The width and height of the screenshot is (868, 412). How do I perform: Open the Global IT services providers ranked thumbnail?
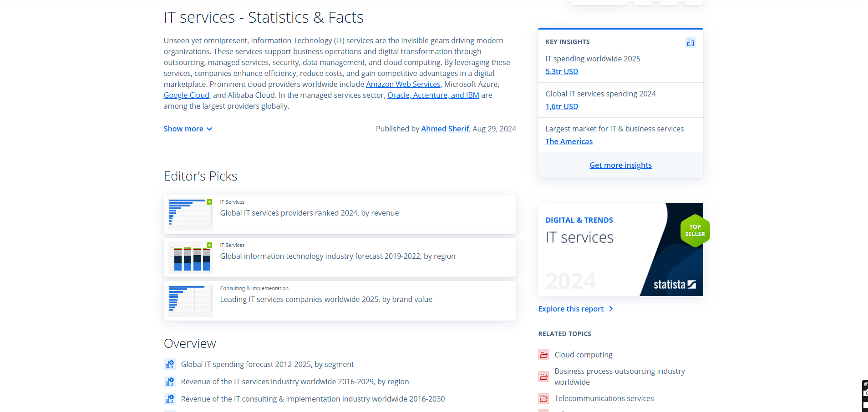[x=190, y=214]
